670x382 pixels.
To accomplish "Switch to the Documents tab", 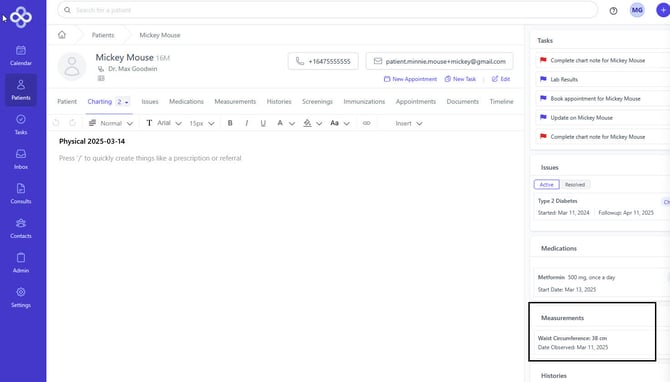I will pyautogui.click(x=463, y=102).
